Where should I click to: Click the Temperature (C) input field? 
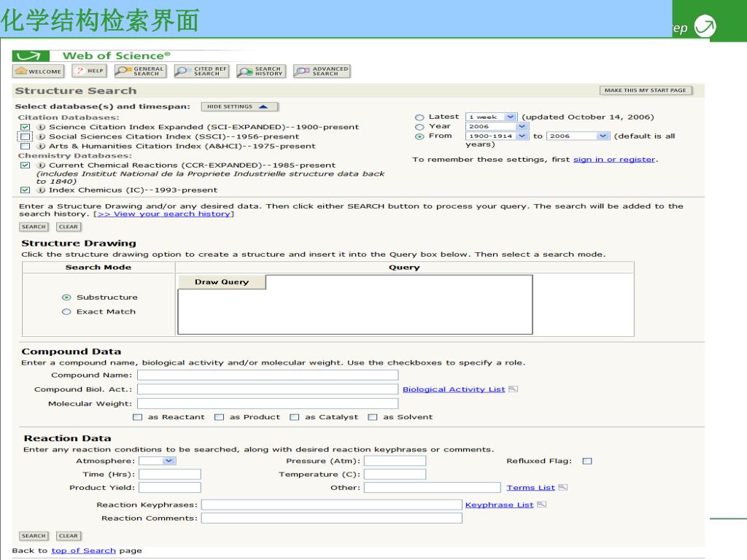[395, 474]
